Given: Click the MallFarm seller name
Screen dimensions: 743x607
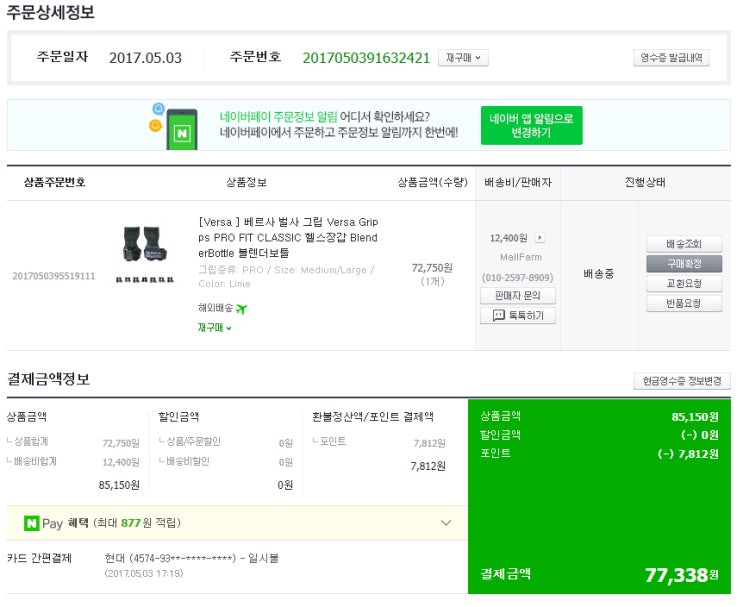Looking at the screenshot, I should pyautogui.click(x=520, y=257).
